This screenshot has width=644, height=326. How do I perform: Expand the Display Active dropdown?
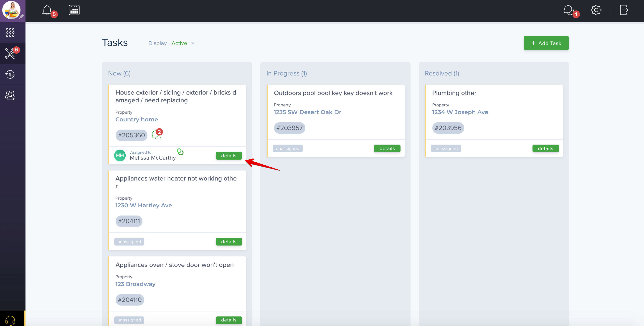tap(183, 43)
